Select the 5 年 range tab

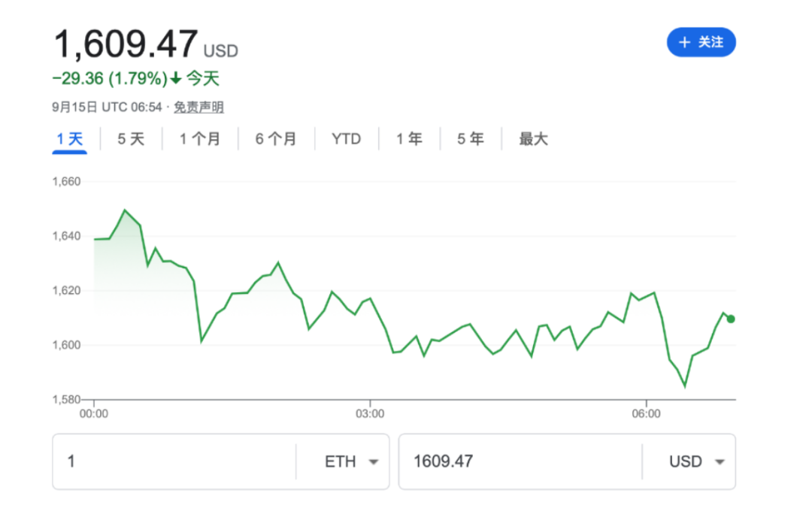[471, 139]
